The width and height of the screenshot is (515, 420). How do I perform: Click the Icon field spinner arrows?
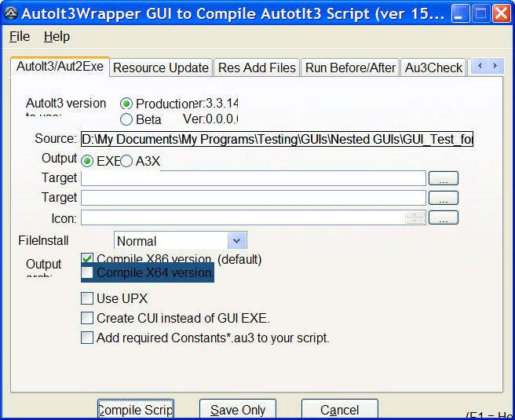415,217
